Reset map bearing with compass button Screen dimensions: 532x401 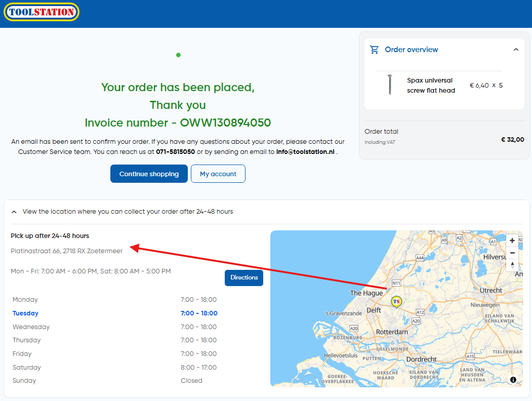512,265
